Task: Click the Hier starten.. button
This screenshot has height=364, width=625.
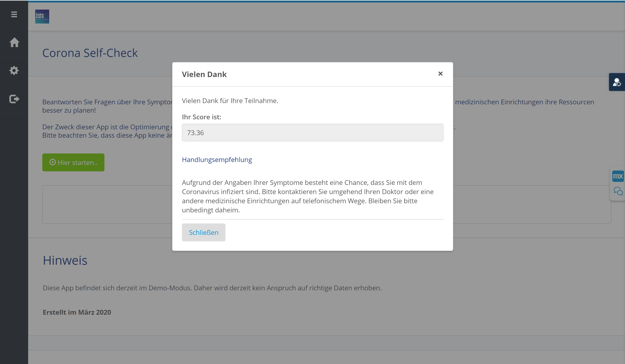Action: [73, 162]
